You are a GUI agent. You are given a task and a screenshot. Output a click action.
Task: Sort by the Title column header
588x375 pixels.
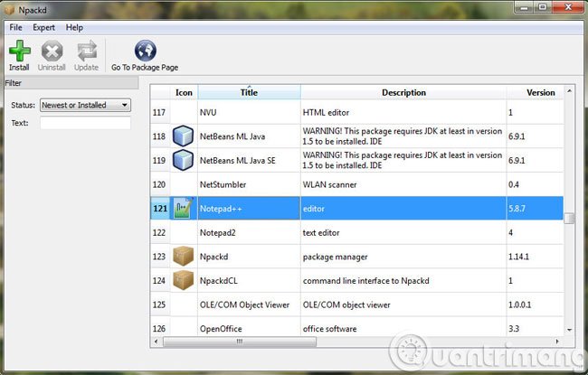coord(249,92)
